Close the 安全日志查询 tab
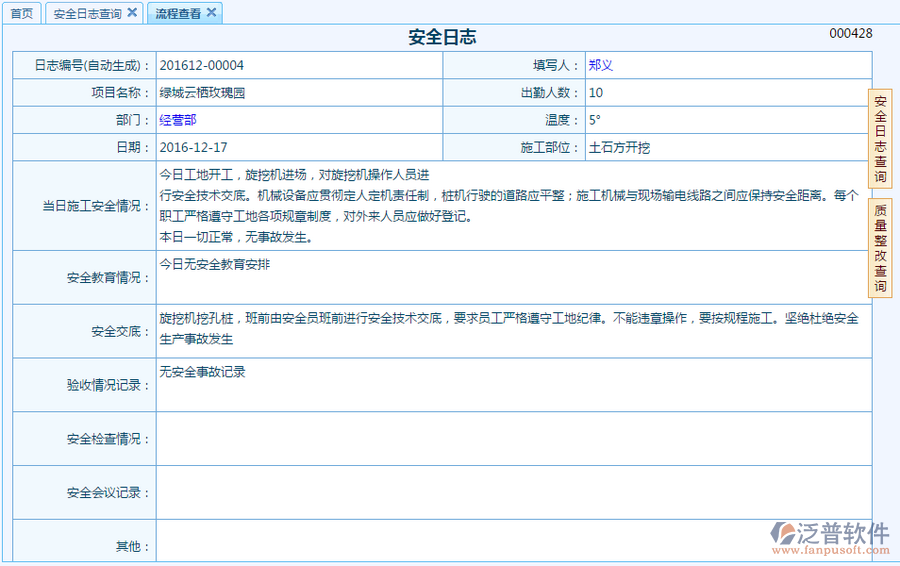This screenshot has width=900, height=566. pos(133,13)
